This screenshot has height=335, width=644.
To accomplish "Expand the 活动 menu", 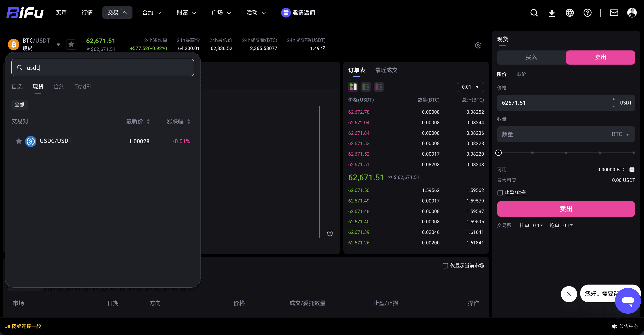I will tap(256, 13).
